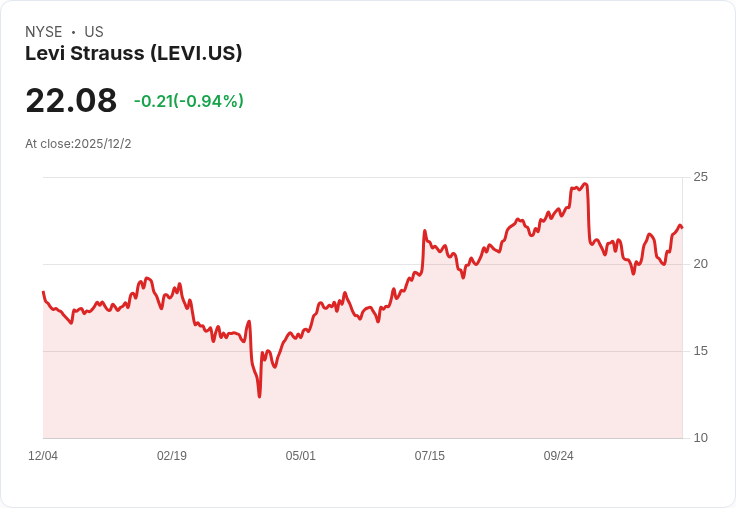Click the chart's lowest price dip in April
736x508 pixels.
tap(260, 397)
